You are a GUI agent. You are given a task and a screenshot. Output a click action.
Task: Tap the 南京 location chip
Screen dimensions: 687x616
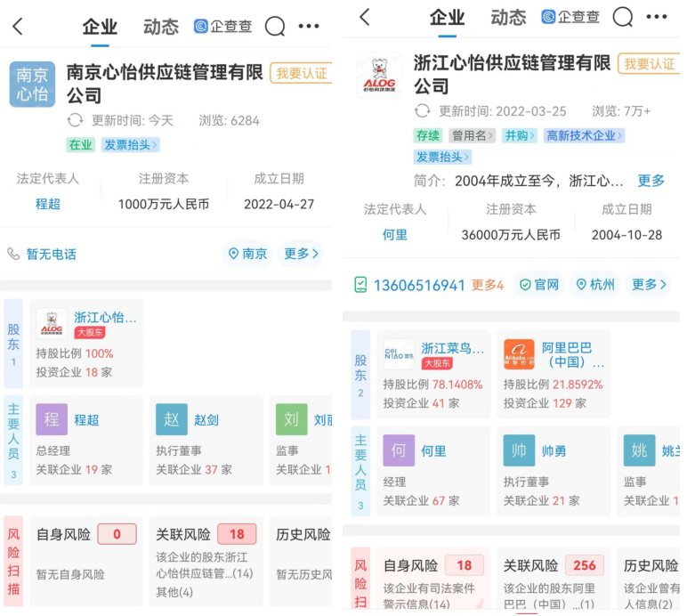248,253
